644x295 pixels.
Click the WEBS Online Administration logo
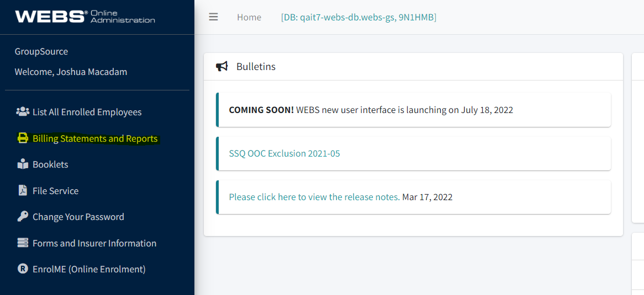(85, 17)
